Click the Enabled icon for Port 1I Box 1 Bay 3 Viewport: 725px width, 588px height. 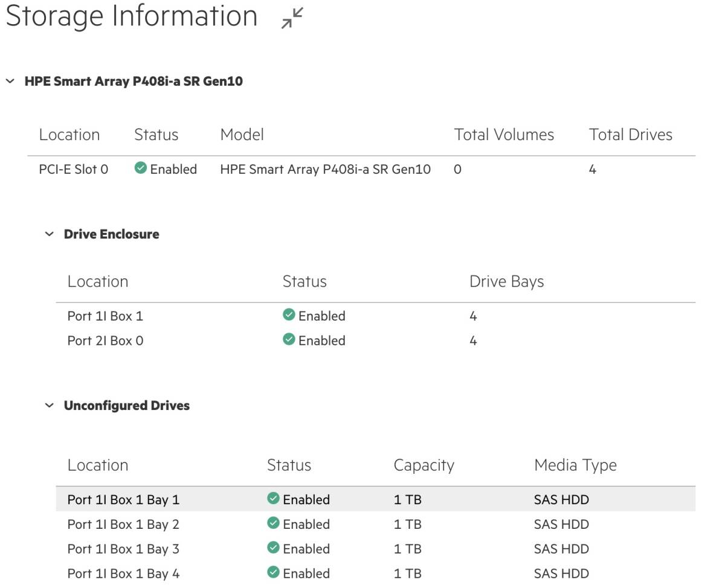tap(275, 549)
